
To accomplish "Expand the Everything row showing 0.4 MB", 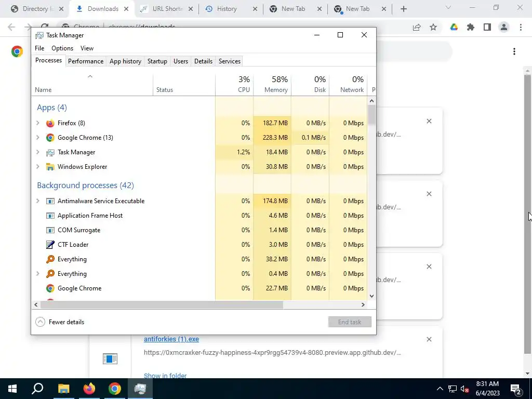I will click(38, 274).
